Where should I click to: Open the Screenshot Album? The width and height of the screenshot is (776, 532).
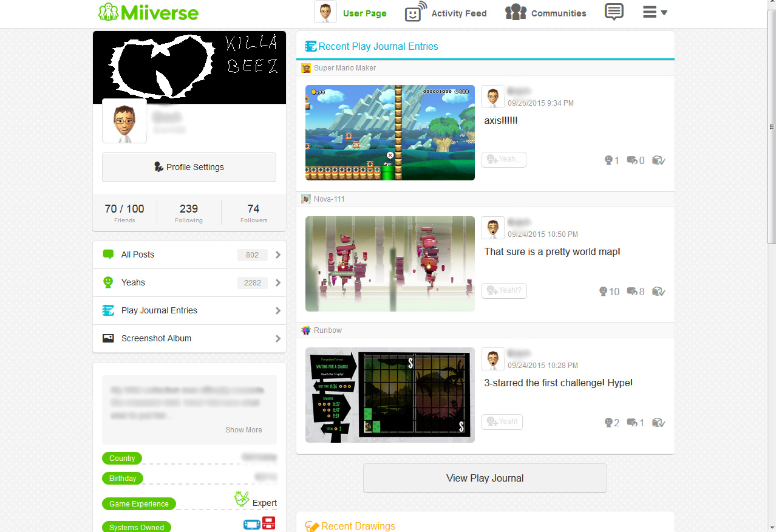point(189,338)
